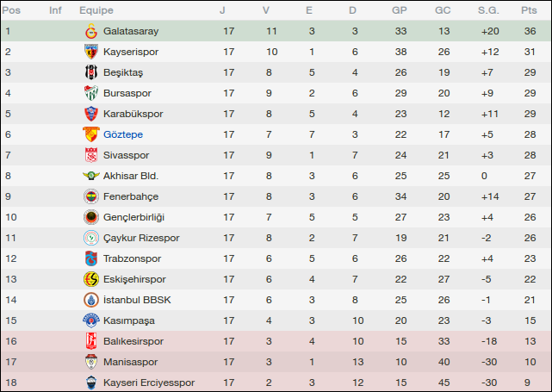Sort table by Pts column header

(529, 10)
